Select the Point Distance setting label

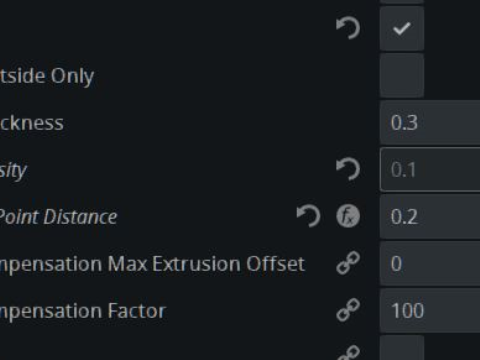click(58, 217)
